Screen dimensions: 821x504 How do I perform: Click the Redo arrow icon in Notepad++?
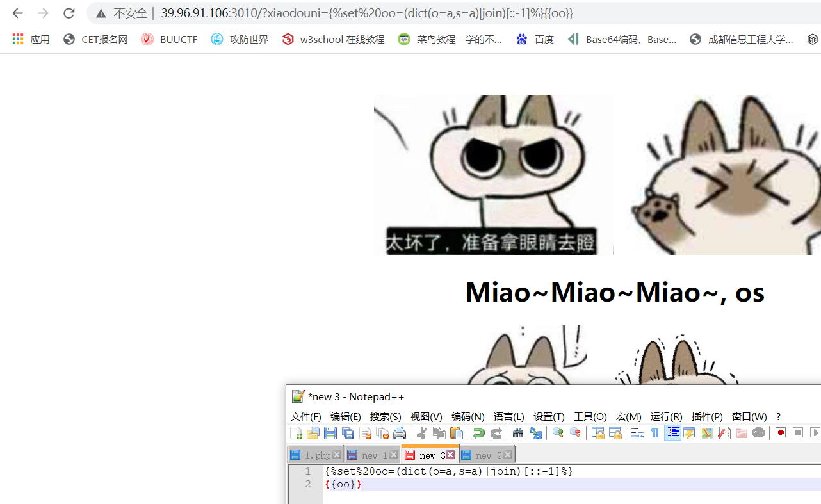click(x=496, y=433)
